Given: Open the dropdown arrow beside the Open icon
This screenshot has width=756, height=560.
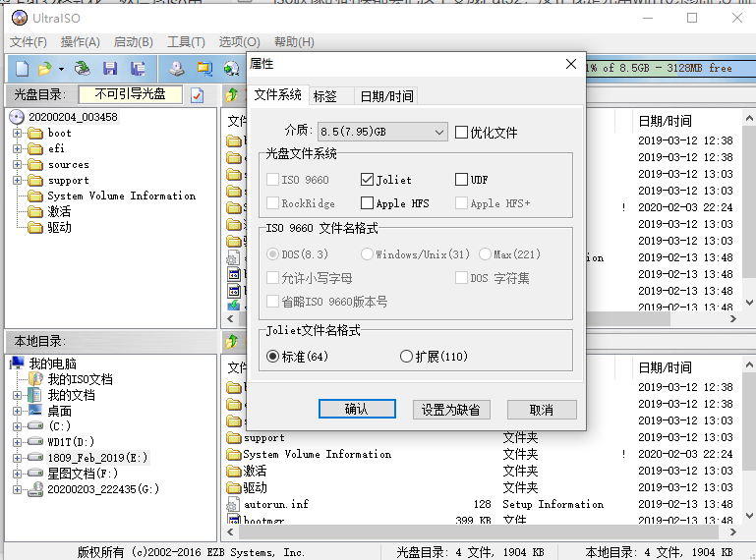Looking at the screenshot, I should click(x=61, y=70).
